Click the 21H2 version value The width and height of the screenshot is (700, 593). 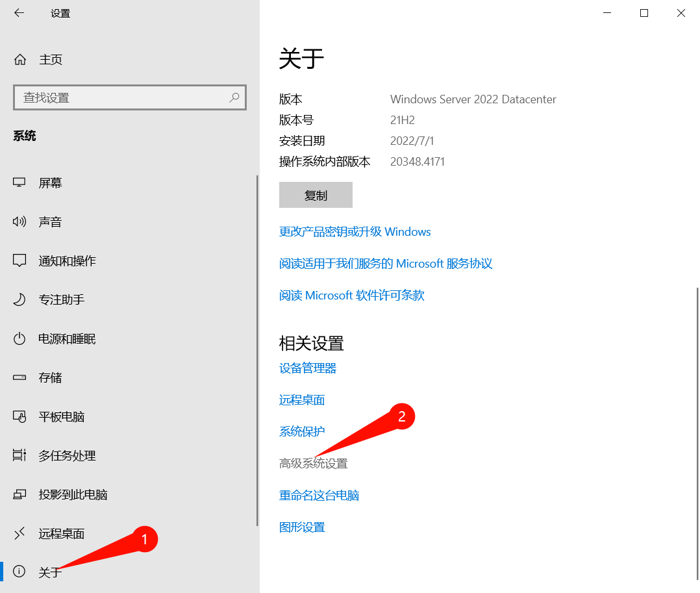(402, 120)
